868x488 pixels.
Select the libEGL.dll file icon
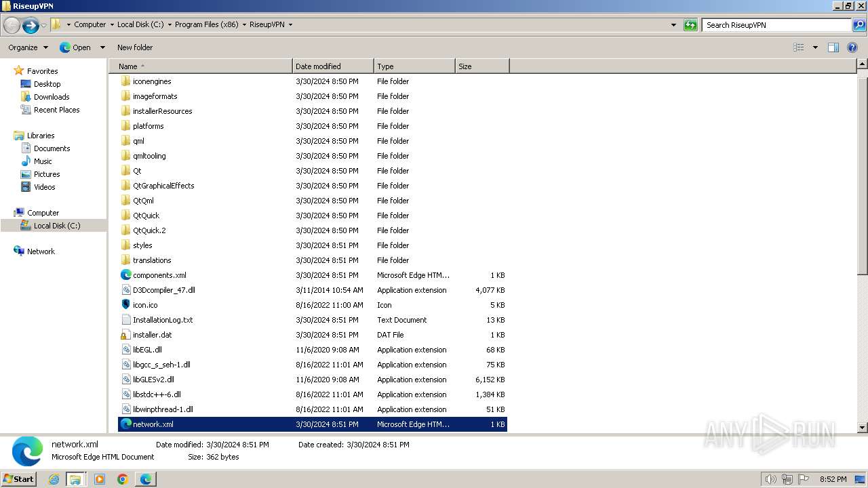[125, 350]
